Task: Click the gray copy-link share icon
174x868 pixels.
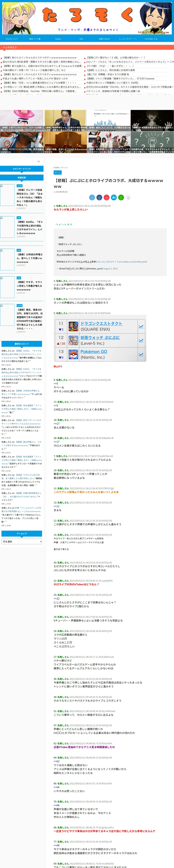Action: pos(128,198)
